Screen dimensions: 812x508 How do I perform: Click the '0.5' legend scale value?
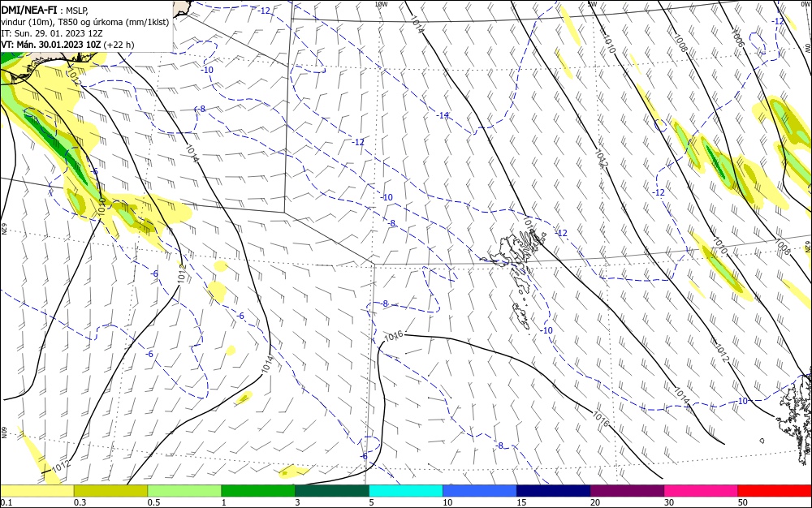coord(153,502)
